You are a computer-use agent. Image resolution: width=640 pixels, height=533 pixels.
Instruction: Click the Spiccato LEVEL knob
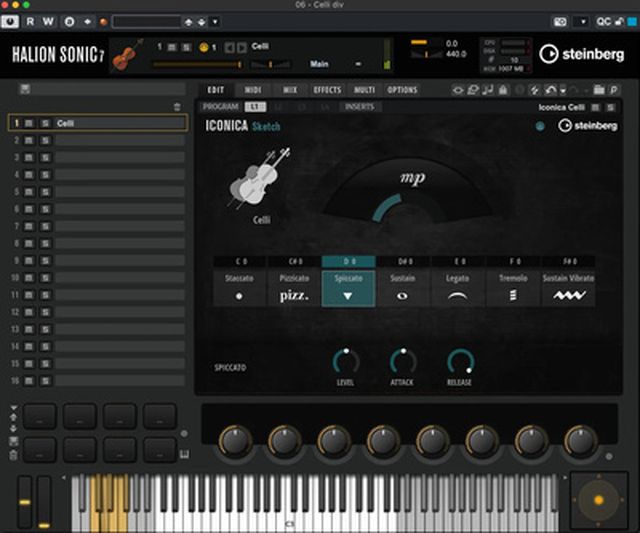point(346,362)
